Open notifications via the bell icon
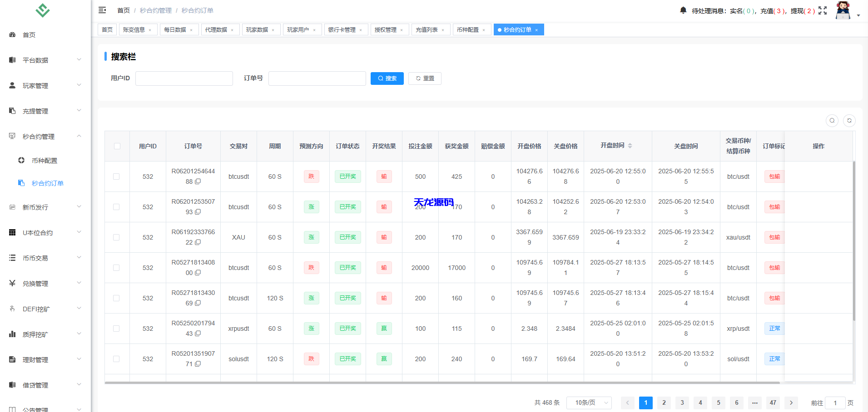The image size is (868, 412). click(x=683, y=10)
